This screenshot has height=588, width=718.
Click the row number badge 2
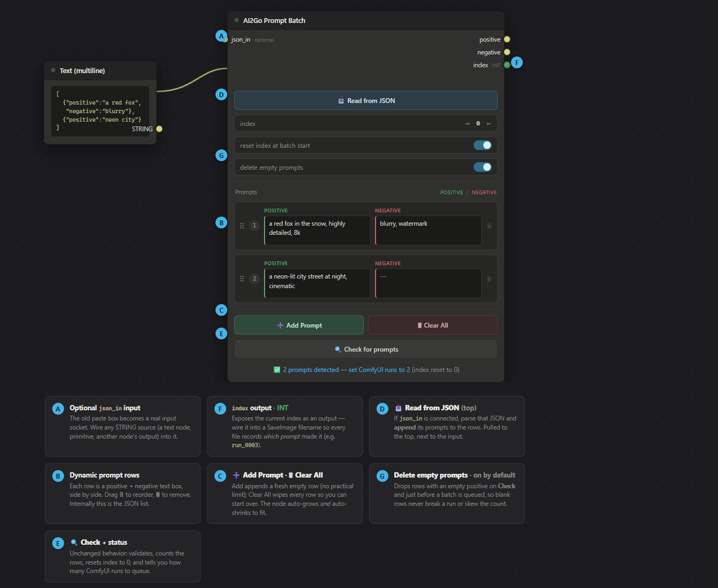(254, 279)
